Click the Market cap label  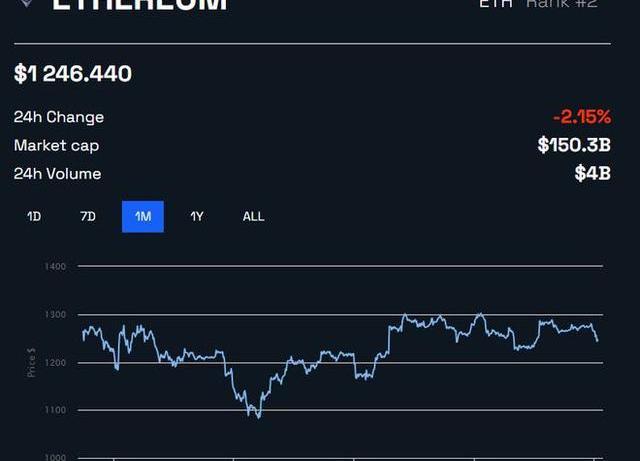pyautogui.click(x=56, y=146)
